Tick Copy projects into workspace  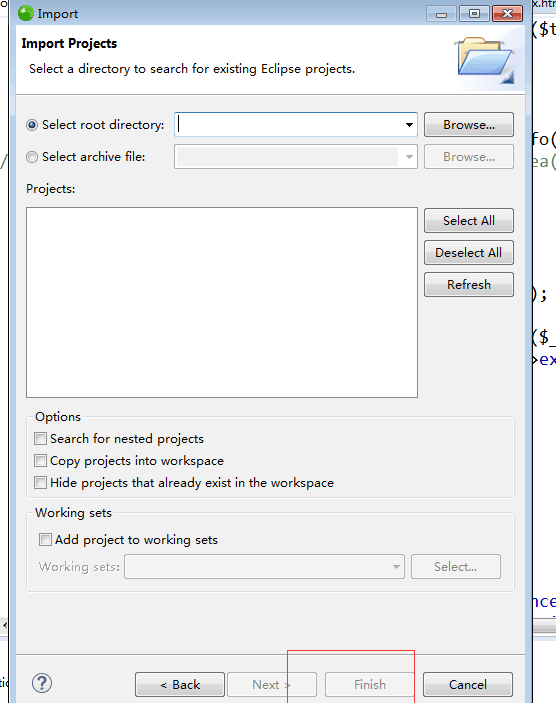click(x=40, y=460)
